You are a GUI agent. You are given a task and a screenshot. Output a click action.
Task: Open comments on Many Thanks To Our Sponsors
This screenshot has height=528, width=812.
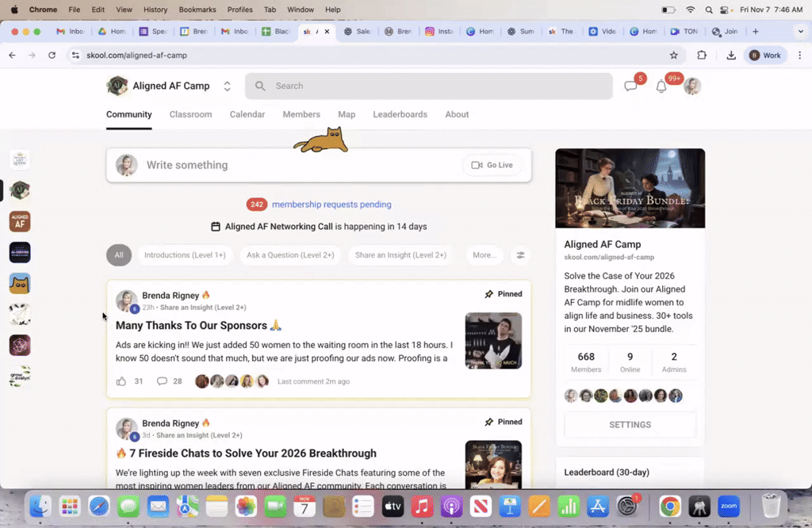(x=162, y=381)
